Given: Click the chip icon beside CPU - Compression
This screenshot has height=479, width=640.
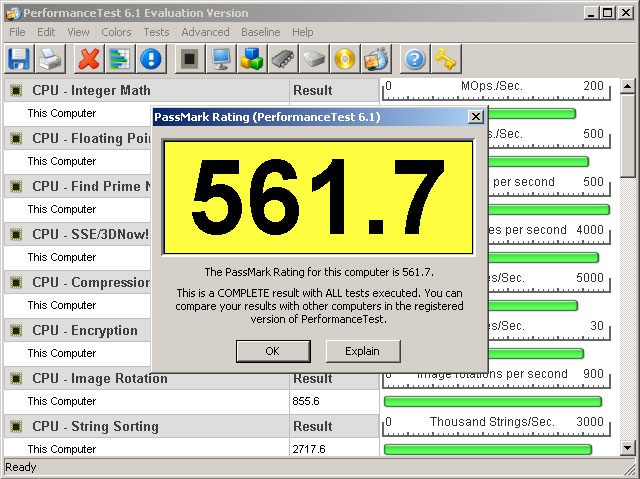Looking at the screenshot, I should click(16, 282).
